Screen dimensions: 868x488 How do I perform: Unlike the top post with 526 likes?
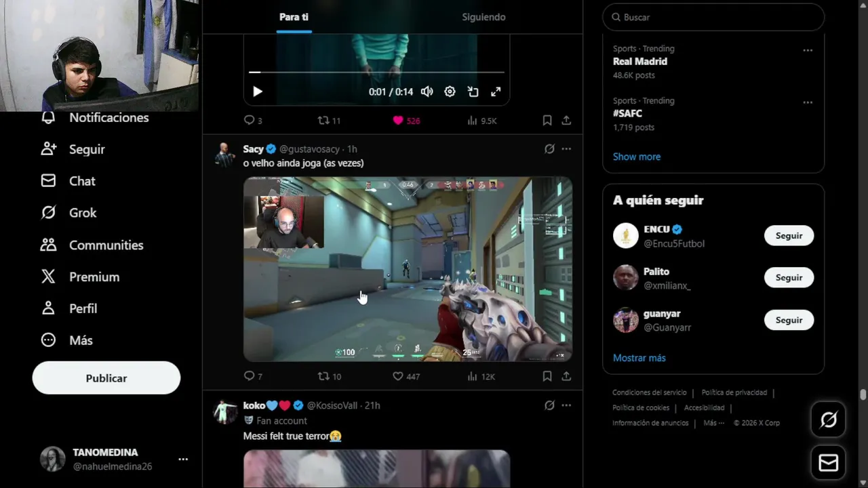[406, 120]
